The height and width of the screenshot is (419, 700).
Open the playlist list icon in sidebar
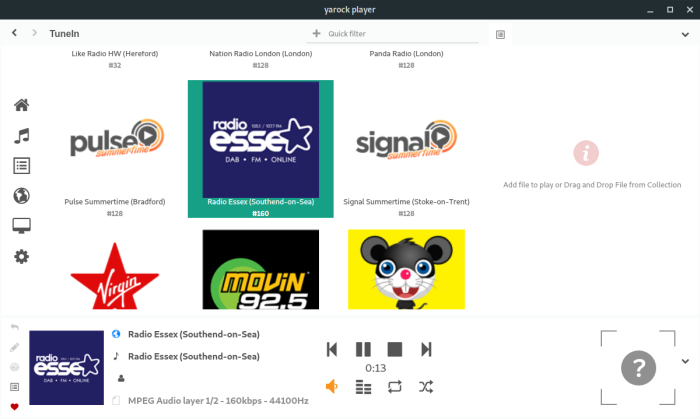click(21, 166)
